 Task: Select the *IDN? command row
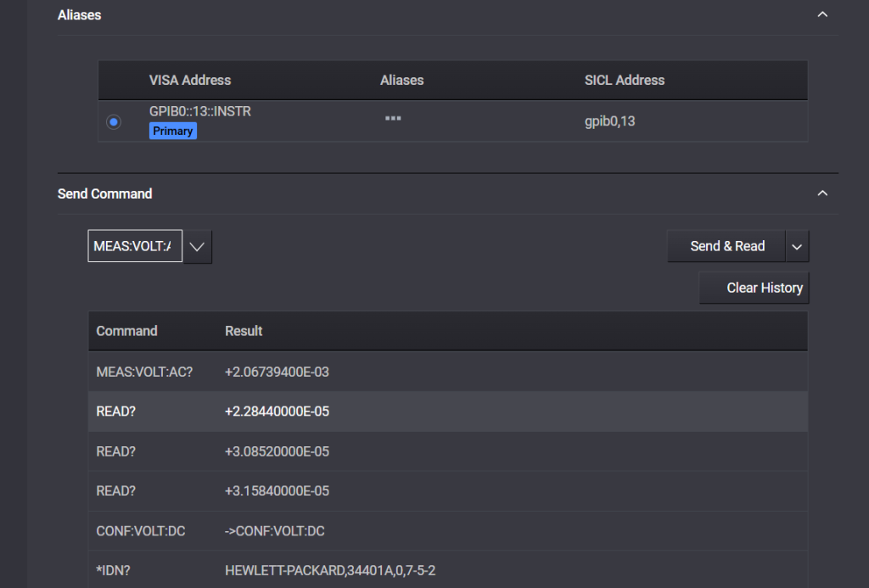[x=448, y=569]
